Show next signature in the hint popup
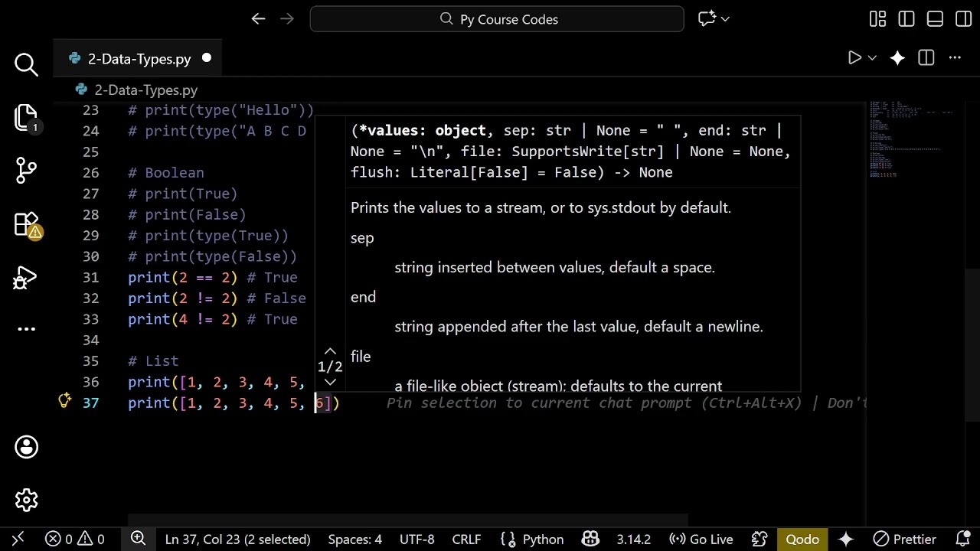The height and width of the screenshot is (551, 980). coord(330,382)
